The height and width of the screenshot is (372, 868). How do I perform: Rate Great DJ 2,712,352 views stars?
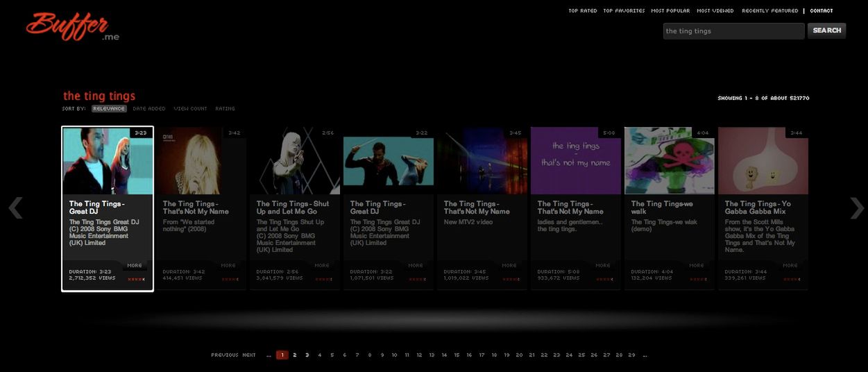[135, 279]
